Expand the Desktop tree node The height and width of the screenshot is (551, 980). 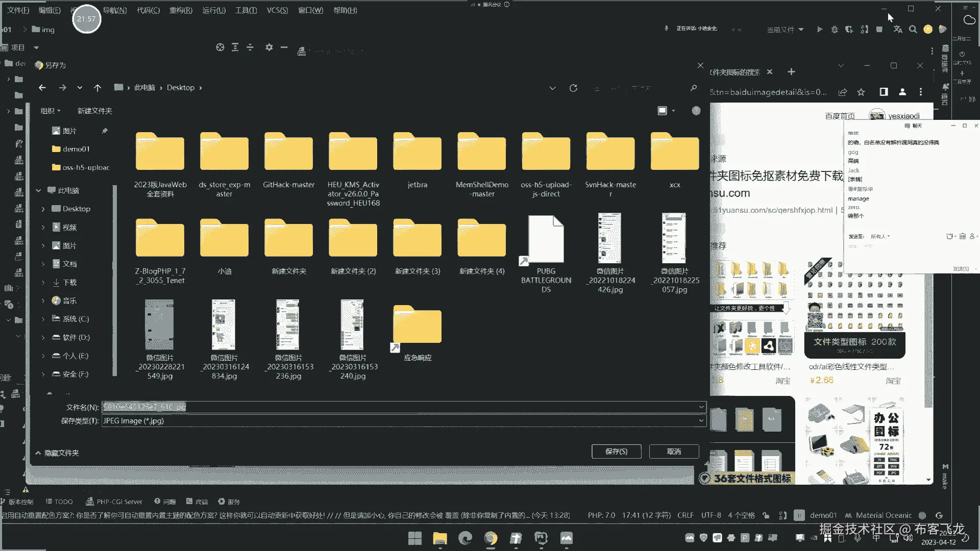tap(43, 209)
